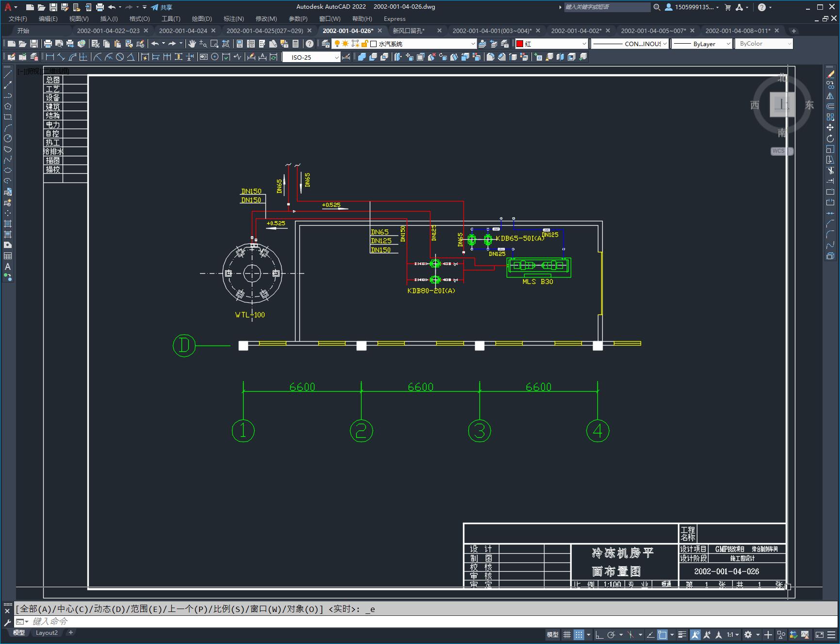Click the add layout plus button beside Layout2

pyautogui.click(x=71, y=632)
